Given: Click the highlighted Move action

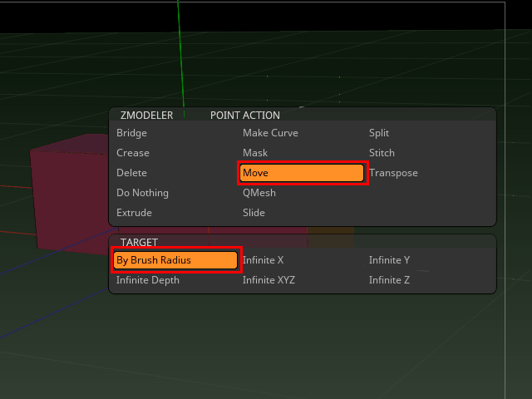Looking at the screenshot, I should pyautogui.click(x=302, y=173).
